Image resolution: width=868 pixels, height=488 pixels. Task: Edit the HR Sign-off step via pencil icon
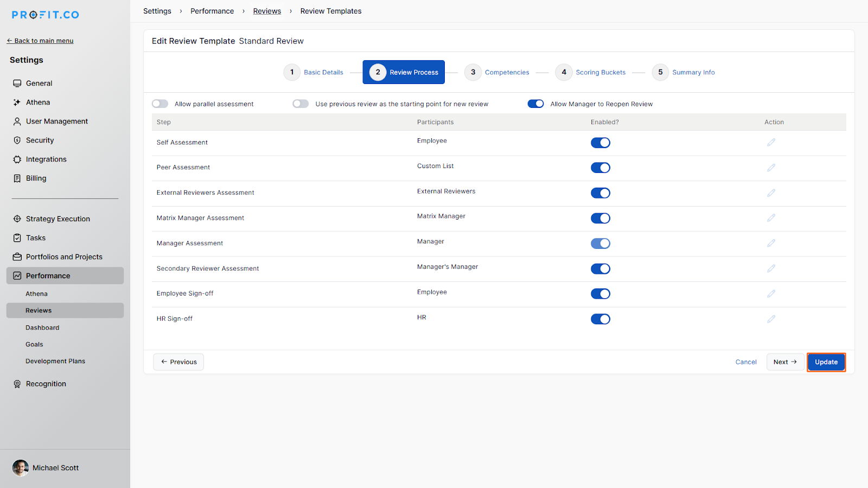pyautogui.click(x=771, y=319)
